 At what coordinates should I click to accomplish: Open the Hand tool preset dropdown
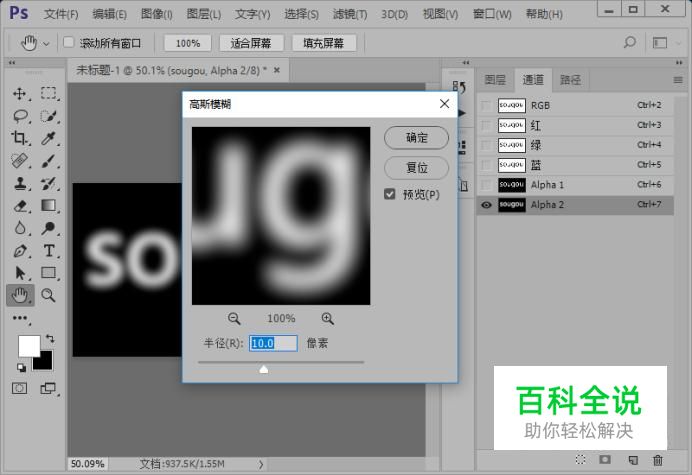point(46,44)
